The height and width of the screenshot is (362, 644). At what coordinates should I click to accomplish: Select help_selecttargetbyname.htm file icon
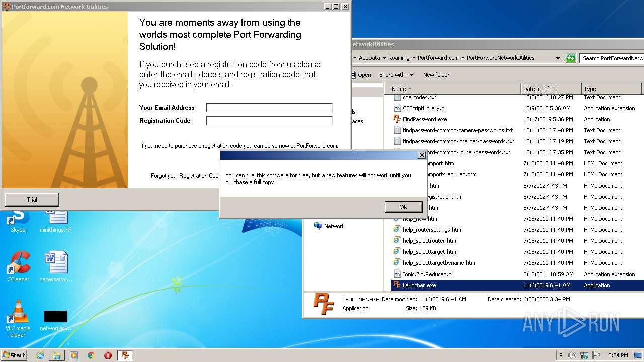pyautogui.click(x=397, y=263)
